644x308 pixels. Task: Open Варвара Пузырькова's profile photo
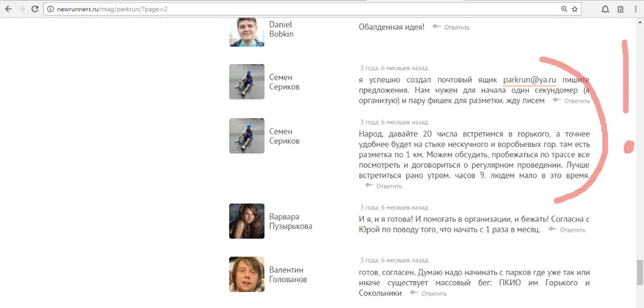click(247, 221)
